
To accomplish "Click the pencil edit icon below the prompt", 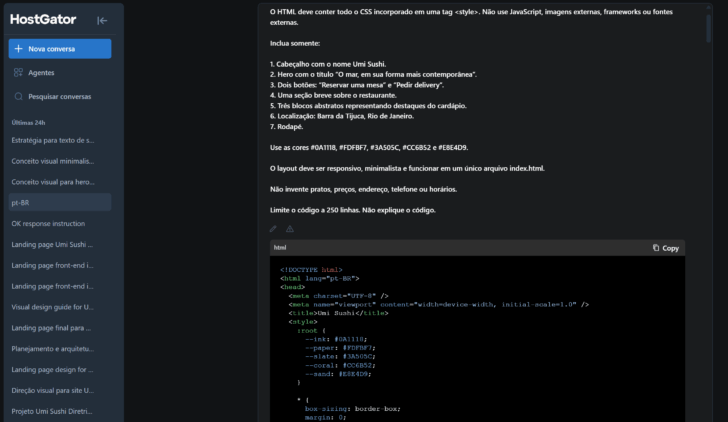I will (273, 229).
